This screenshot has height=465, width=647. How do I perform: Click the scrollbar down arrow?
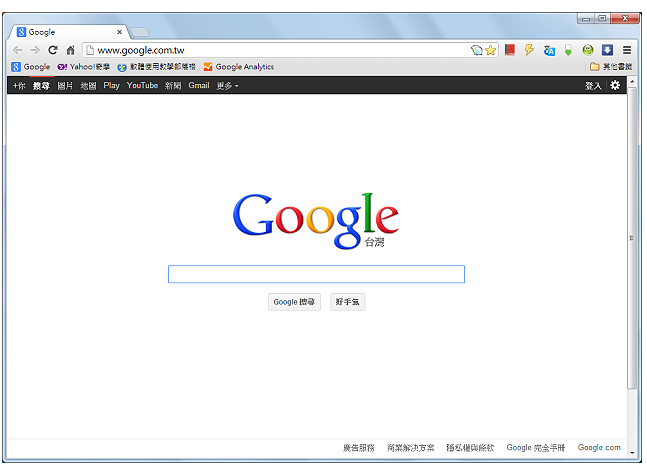click(x=632, y=453)
